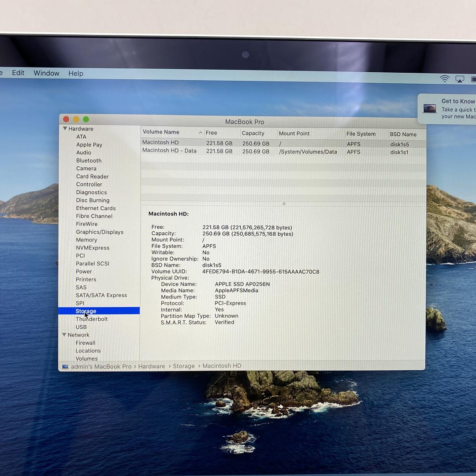Select SAS in the sidebar
The height and width of the screenshot is (476, 476).
(x=81, y=287)
